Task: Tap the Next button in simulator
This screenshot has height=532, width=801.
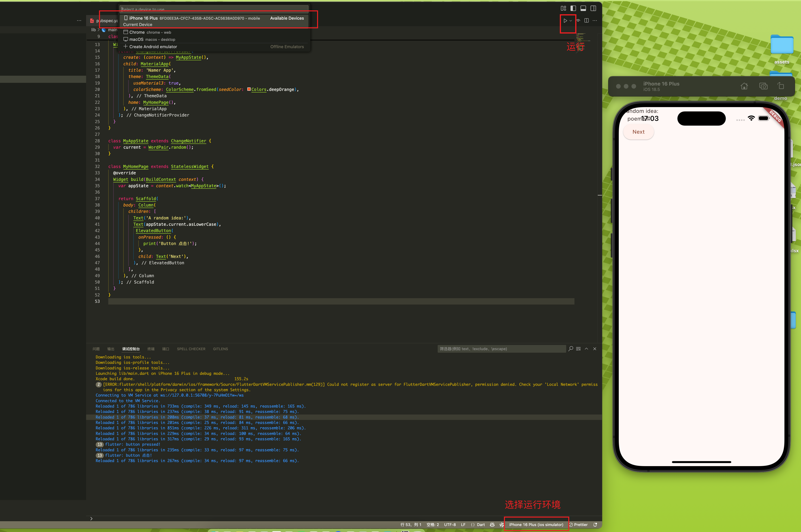Action: click(x=638, y=132)
